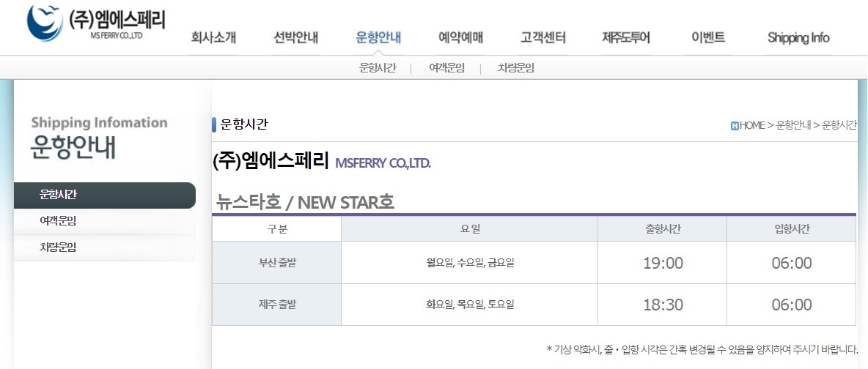Open the 운항안내 top menu
The width and height of the screenshot is (868, 369).
378,37
